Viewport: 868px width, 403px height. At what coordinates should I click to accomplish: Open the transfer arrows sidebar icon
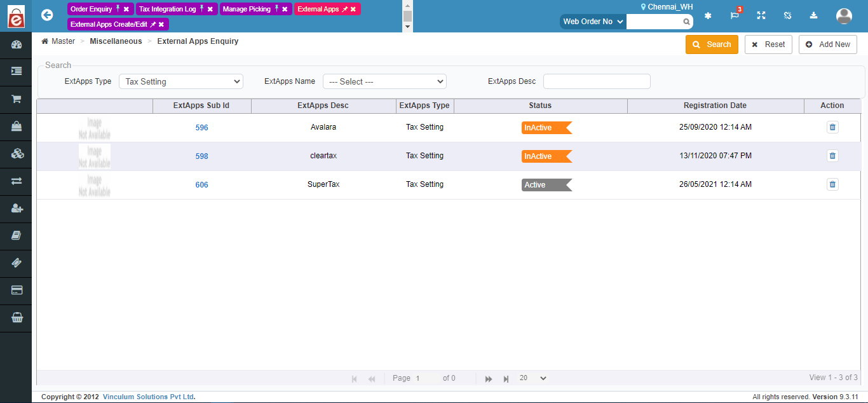(17, 181)
